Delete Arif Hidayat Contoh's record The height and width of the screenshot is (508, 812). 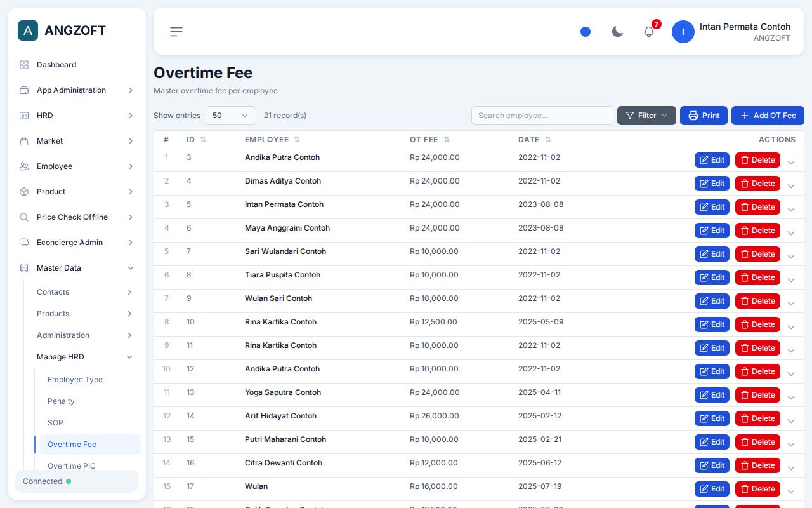click(x=757, y=418)
